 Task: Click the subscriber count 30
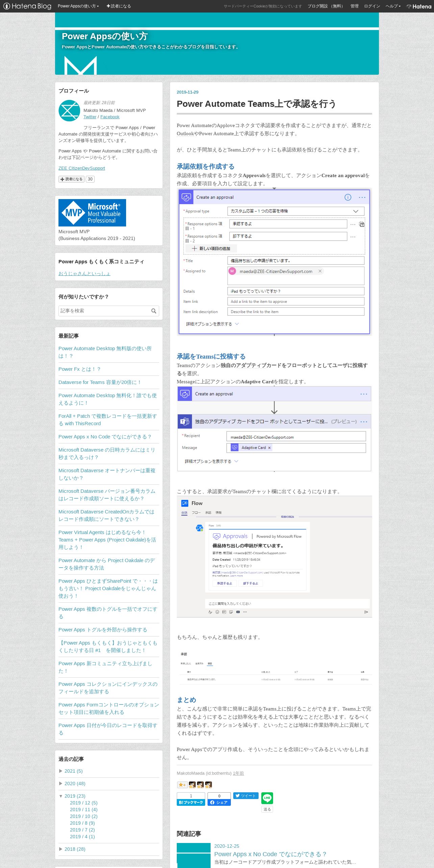pyautogui.click(x=90, y=179)
